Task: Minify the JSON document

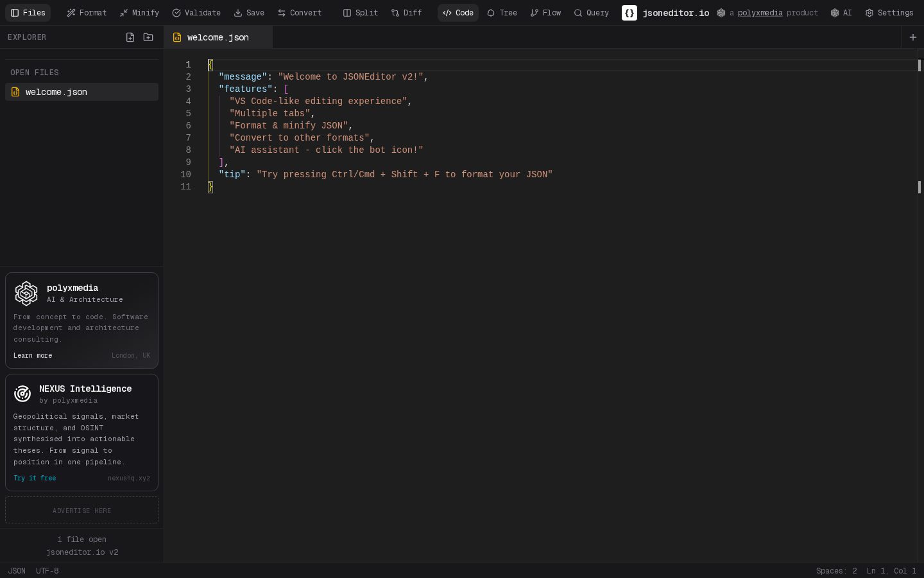Action: coord(139,13)
